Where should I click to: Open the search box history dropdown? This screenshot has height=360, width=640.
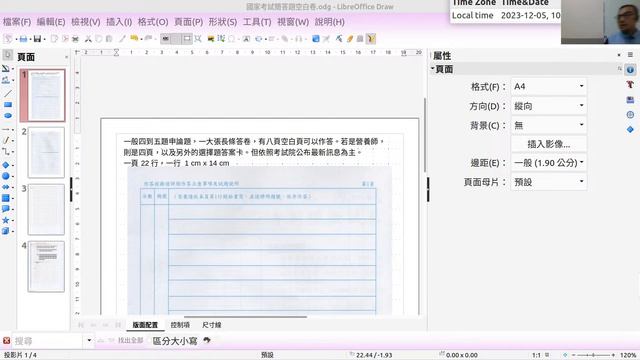pyautogui.click(x=89, y=341)
